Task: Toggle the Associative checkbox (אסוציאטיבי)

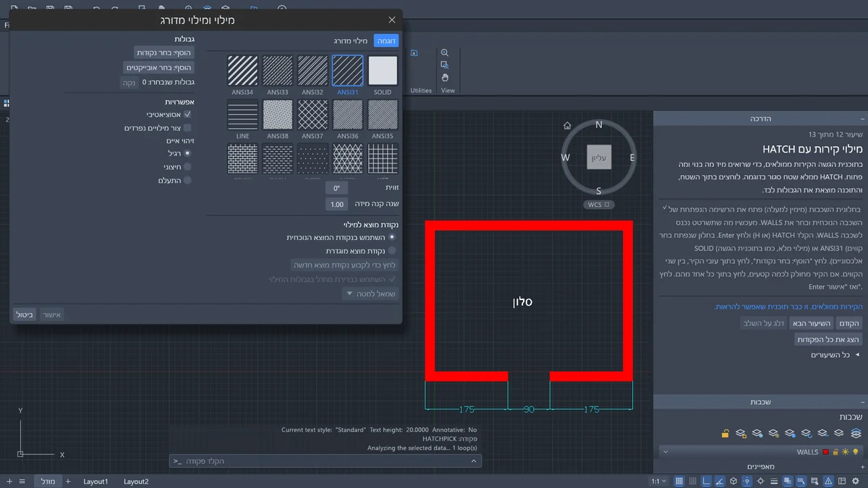Action: pos(187,114)
